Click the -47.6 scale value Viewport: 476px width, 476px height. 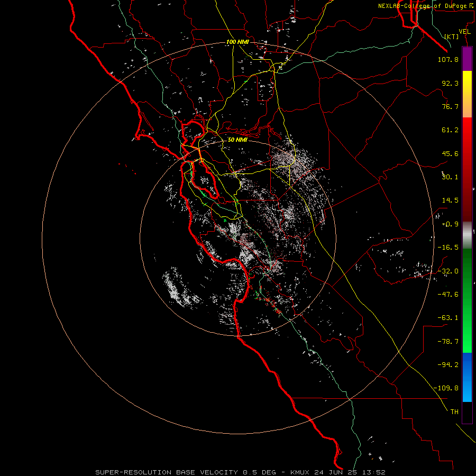point(448,295)
